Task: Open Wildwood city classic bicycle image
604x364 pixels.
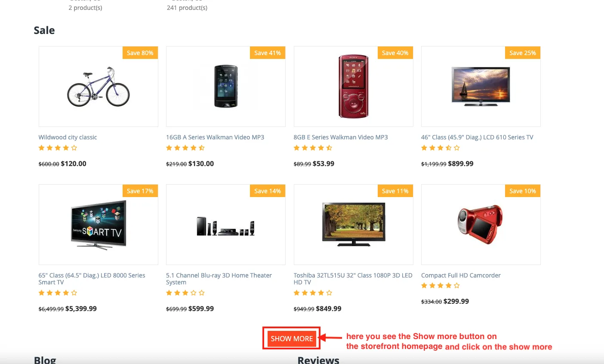Action: (x=99, y=86)
